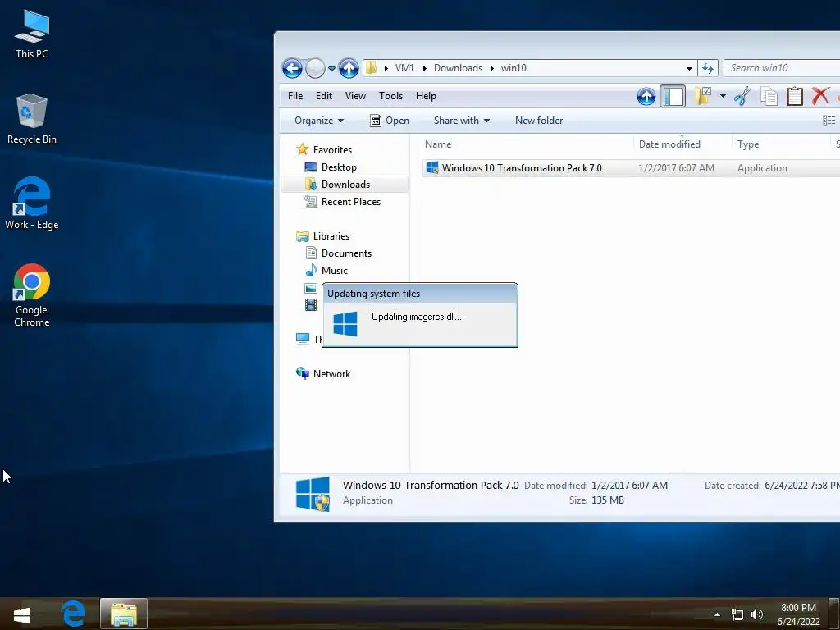Viewport: 840px width, 630px height.
Task: Click the file's date 1/2/2017 6:07 AM cell
Action: pyautogui.click(x=676, y=168)
